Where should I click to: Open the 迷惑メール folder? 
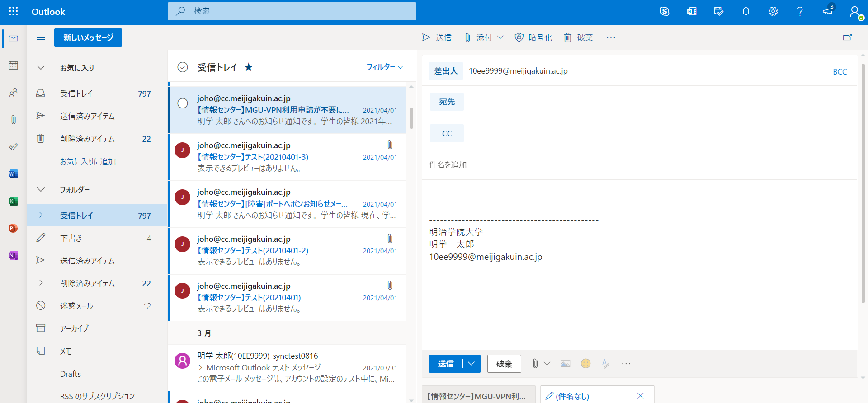point(76,306)
